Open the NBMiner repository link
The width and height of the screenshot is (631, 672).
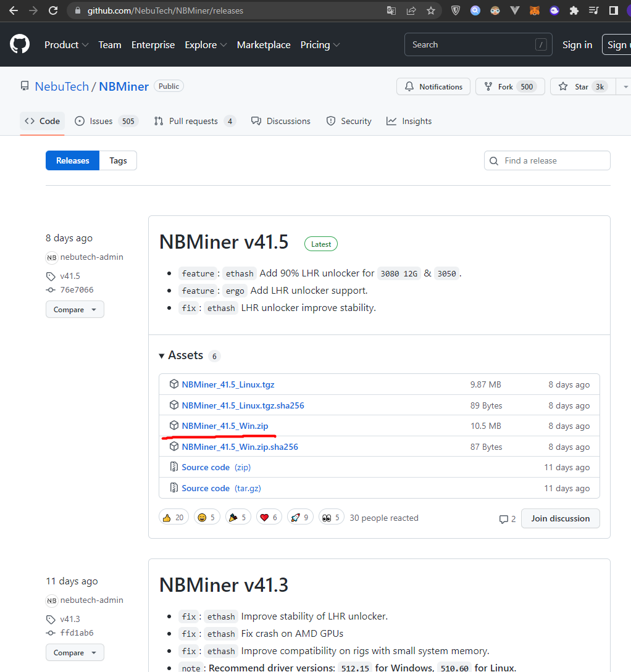124,86
